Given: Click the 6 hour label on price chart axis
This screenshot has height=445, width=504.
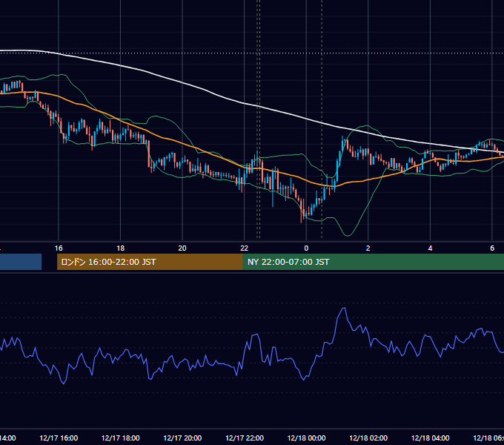Looking at the screenshot, I should click(492, 248).
